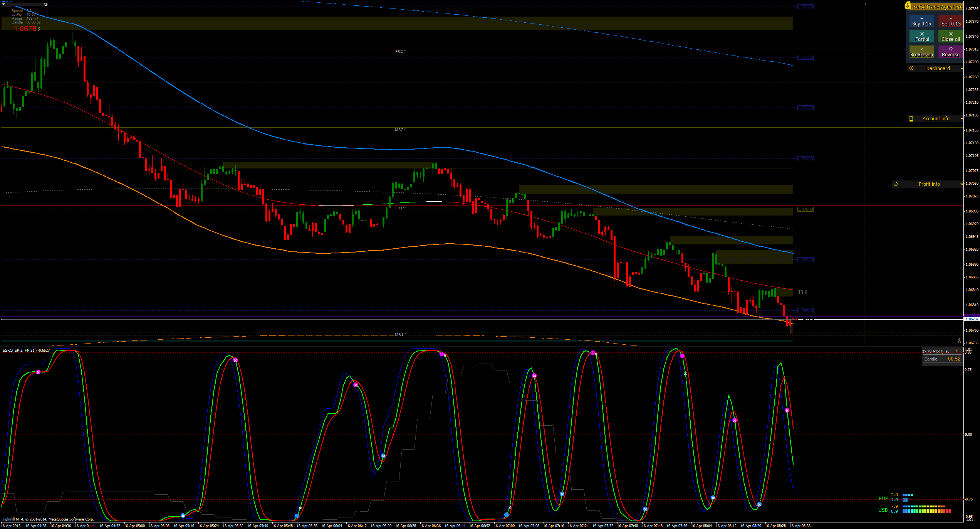980x529 pixels.
Task: Click the USD 8.9 strength bar
Action: (926, 512)
